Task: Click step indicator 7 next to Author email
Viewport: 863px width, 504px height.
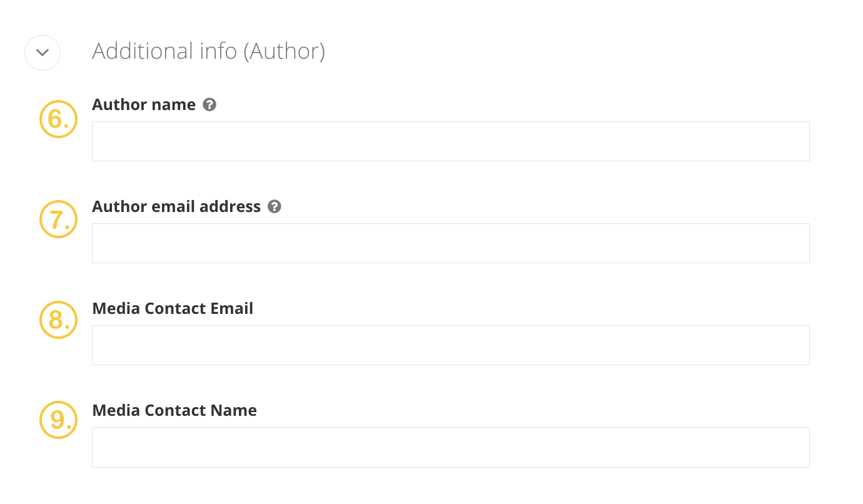Action: point(58,219)
